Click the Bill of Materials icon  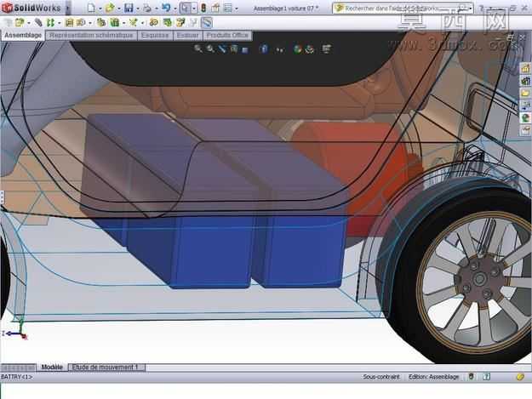click(x=168, y=23)
